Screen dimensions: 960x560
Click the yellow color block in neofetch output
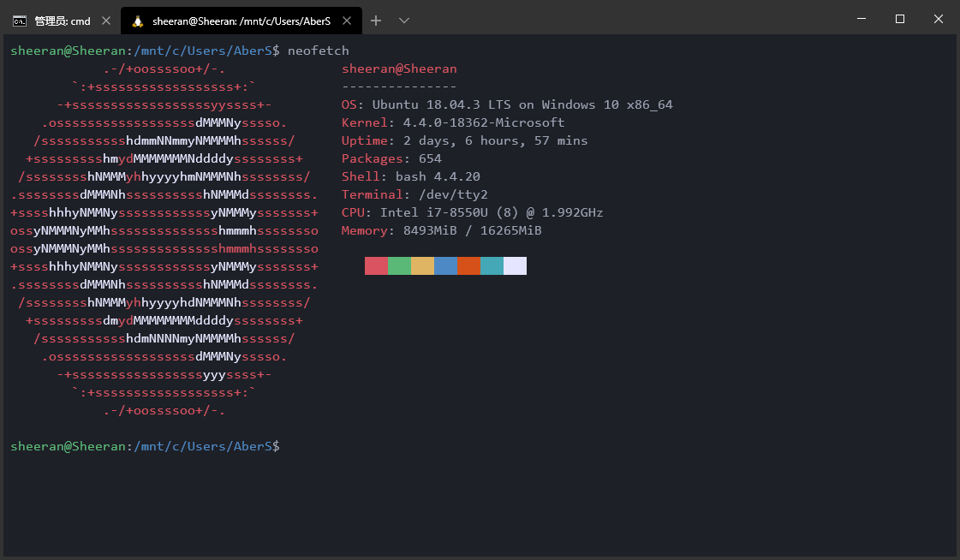(422, 266)
